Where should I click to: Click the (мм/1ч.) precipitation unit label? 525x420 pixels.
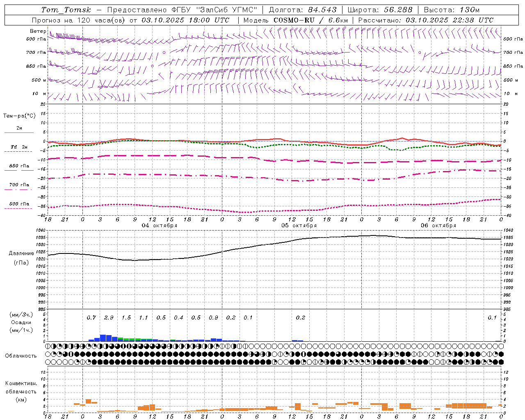coord(21,330)
